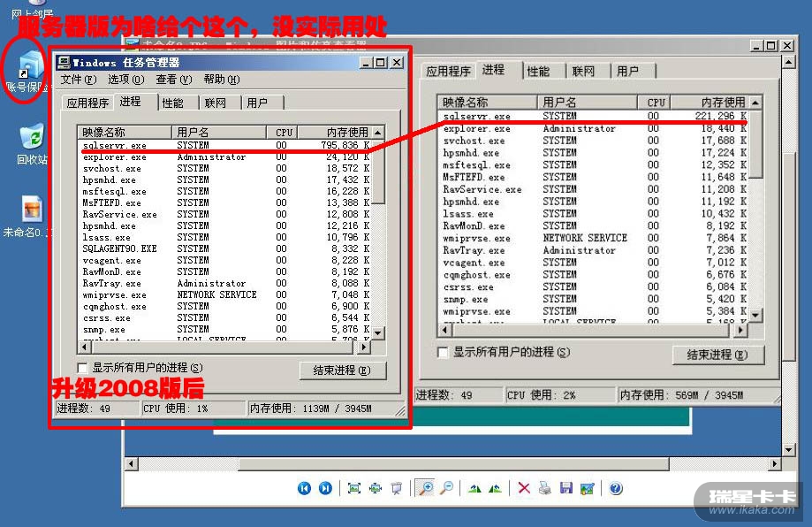The height and width of the screenshot is (527, 812).
Task: Select cqmghost.exe row in right Task Manager
Action: (x=594, y=275)
